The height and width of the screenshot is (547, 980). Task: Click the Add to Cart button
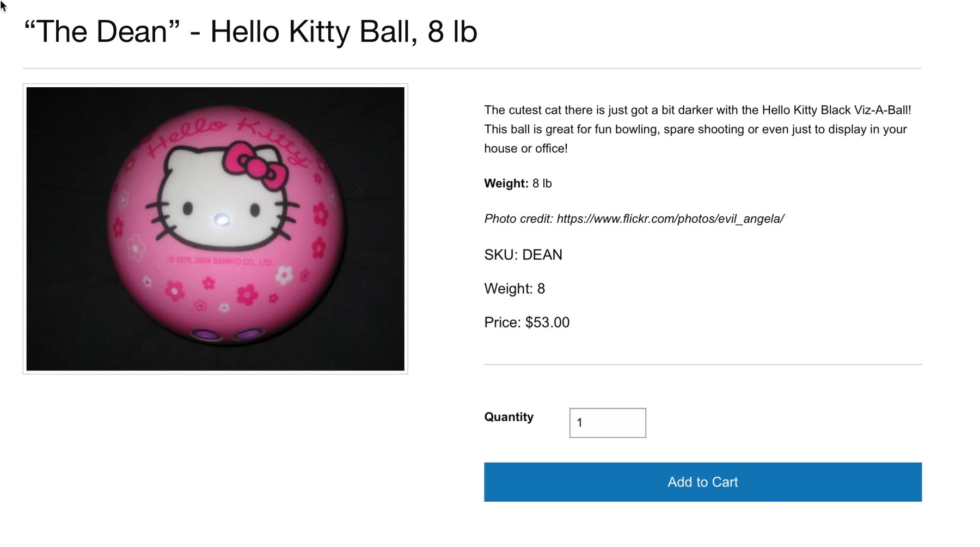point(702,482)
